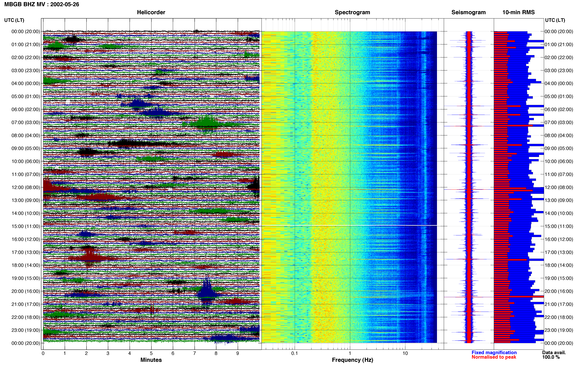Click the spectrogram frequency tick '0.1'
Screen dimensions: 588x368
click(295, 353)
